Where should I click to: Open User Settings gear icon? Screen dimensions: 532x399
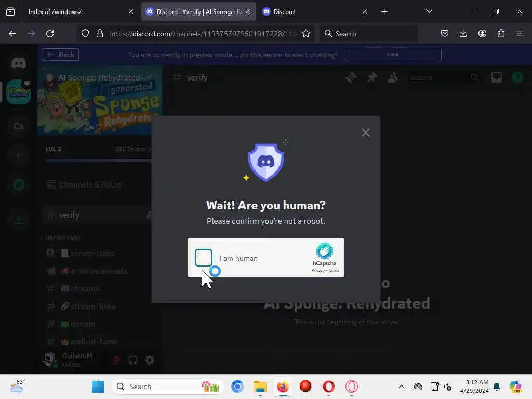click(150, 360)
